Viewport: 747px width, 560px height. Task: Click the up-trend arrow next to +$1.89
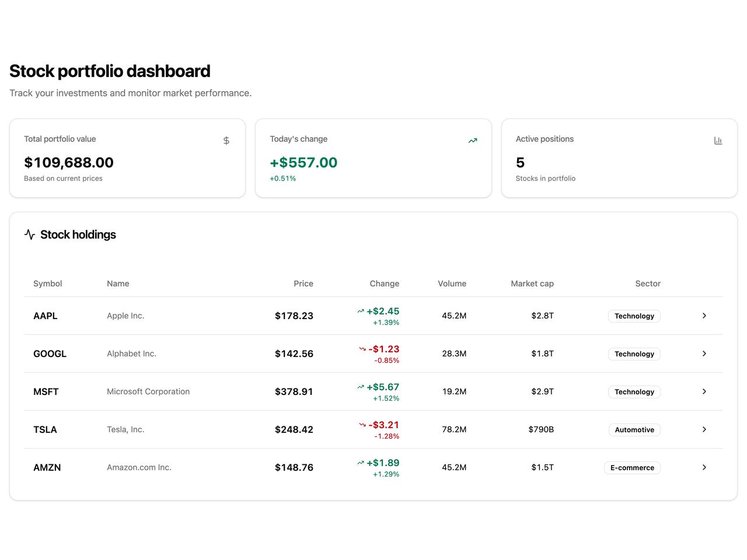pyautogui.click(x=361, y=463)
